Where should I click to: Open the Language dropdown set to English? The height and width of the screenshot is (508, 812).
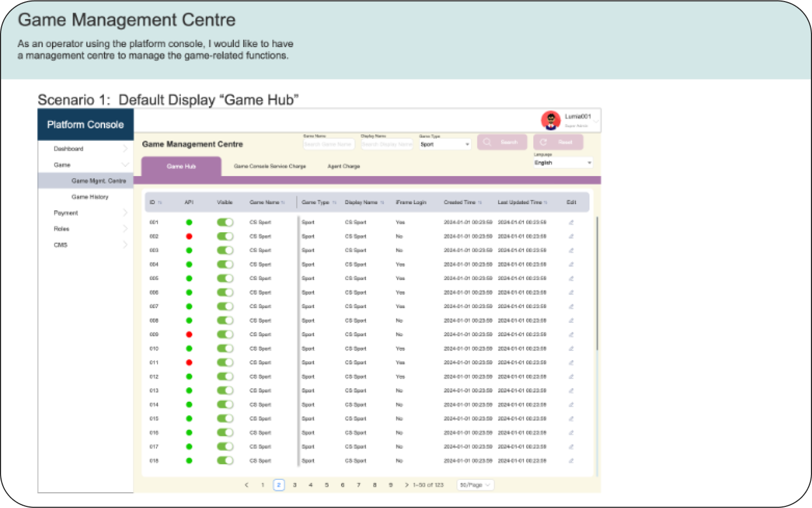(562, 163)
